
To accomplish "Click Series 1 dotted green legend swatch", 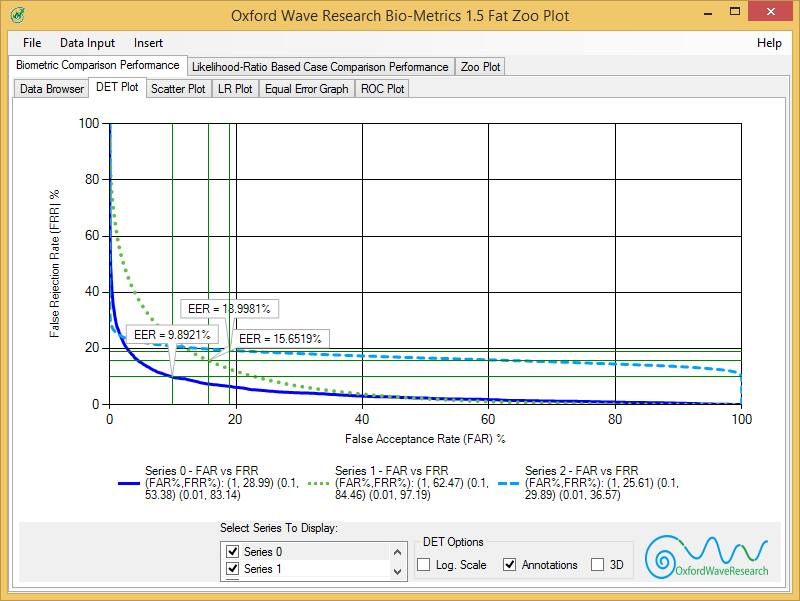I will [x=318, y=483].
